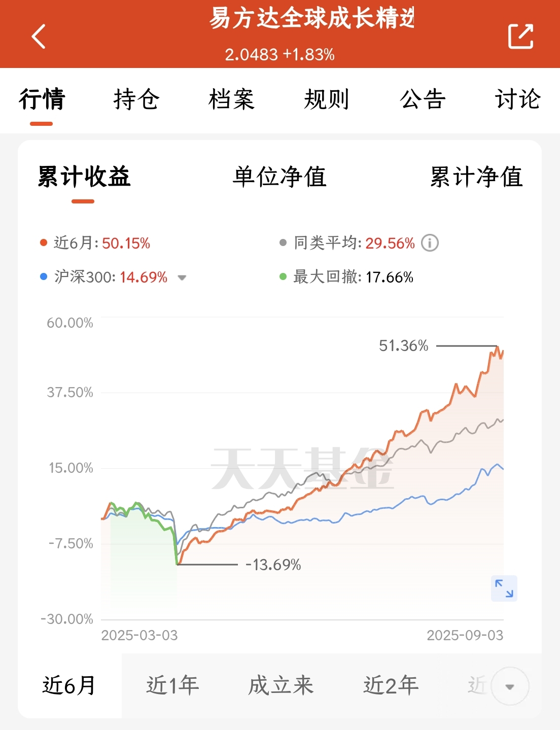Open the 讨论 tab
Viewport: 560px width, 730px height.
(517, 99)
